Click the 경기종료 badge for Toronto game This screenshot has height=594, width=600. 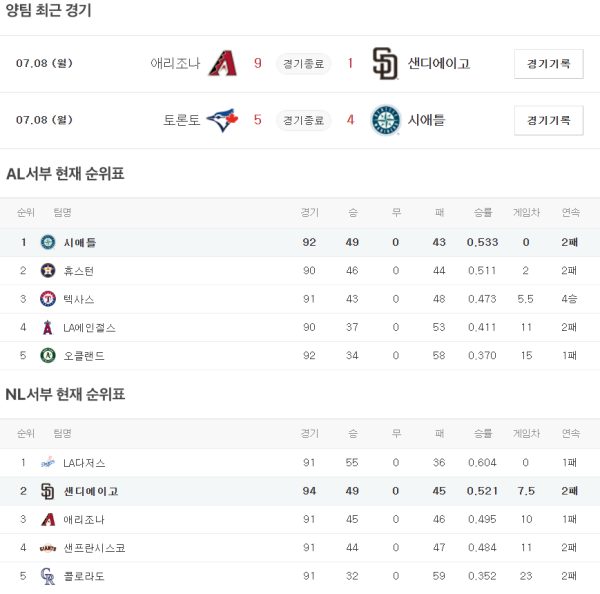point(303,120)
